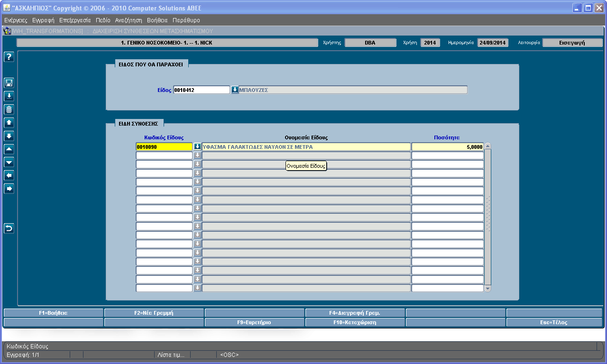Click scrollbar down arrow of composition list
The image size is (607, 364).
point(487,288)
